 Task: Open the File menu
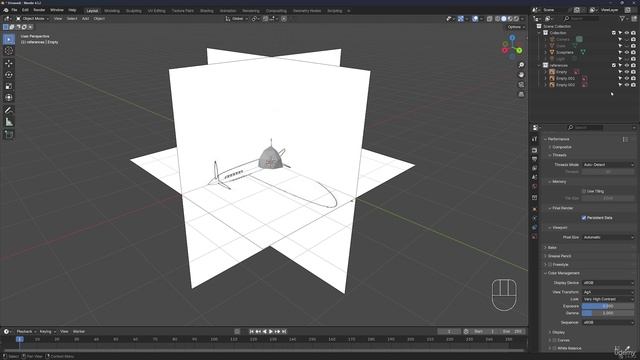click(14, 10)
